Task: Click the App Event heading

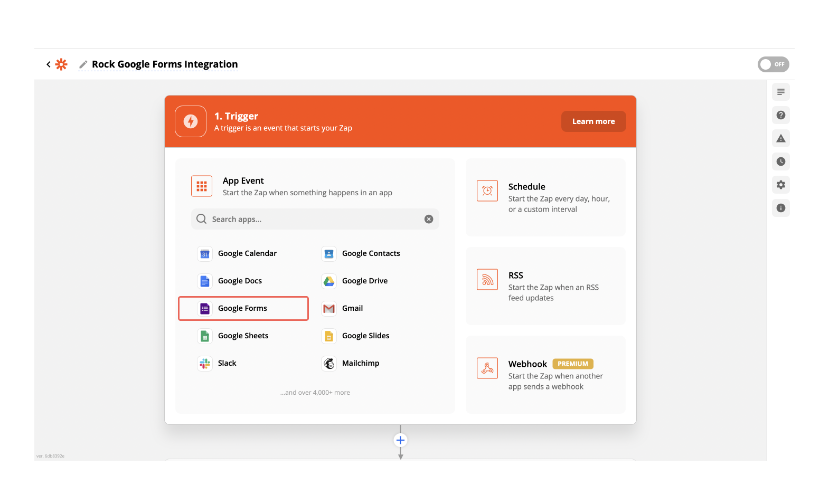Action: tap(243, 180)
